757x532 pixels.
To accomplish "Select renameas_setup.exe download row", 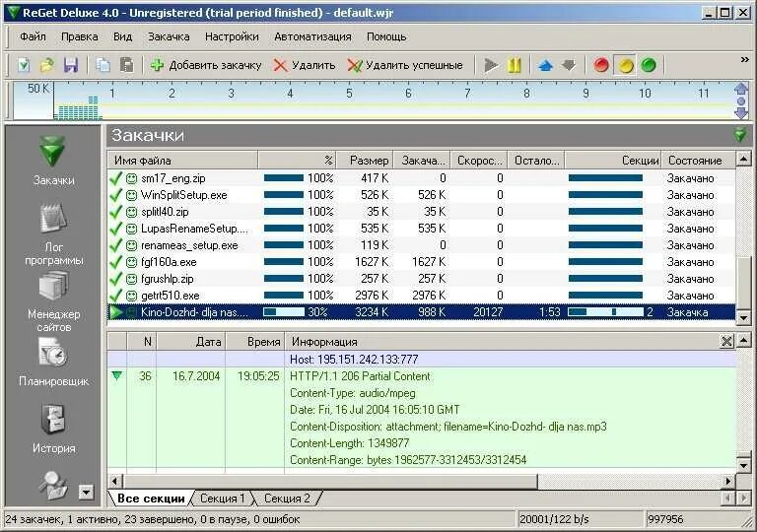I will coord(422,245).
